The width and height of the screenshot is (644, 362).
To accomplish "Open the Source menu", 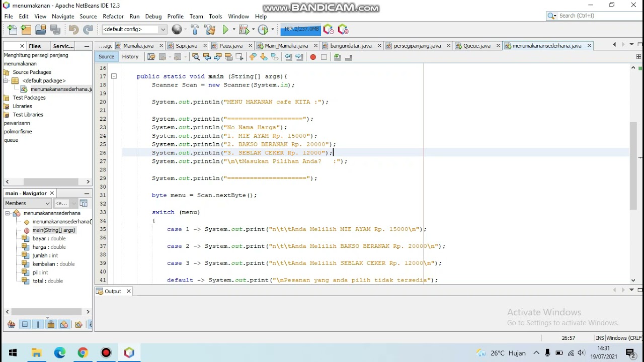I will pos(88,16).
